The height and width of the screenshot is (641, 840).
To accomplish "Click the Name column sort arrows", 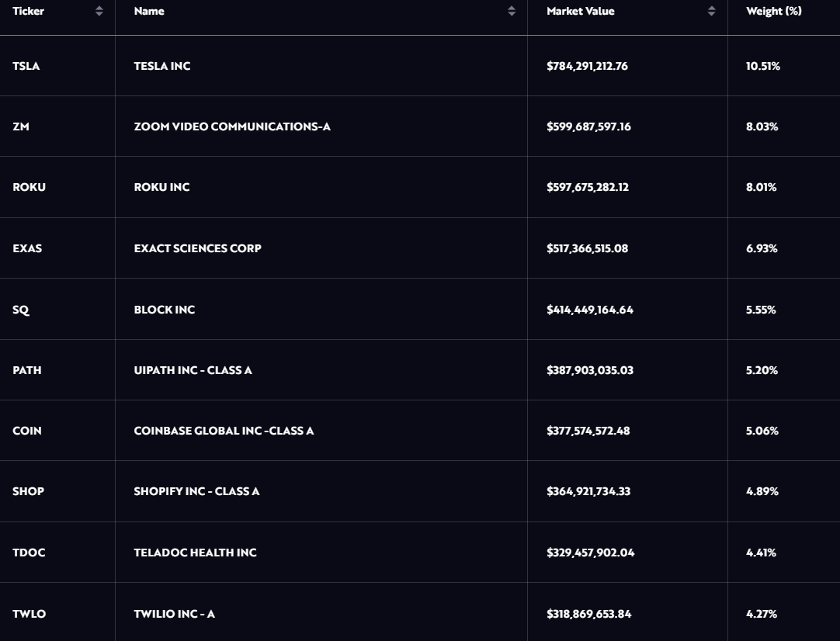I will (511, 12).
